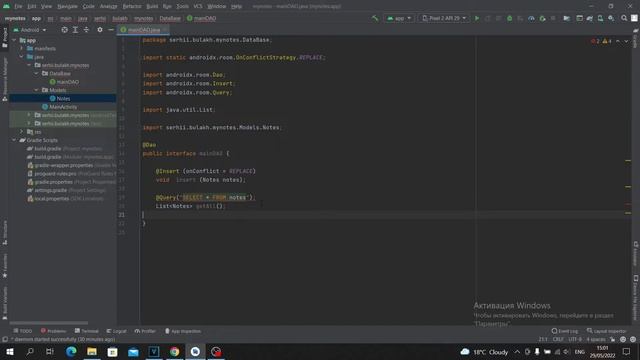Run the app with the green play icon
640x360 pixels.
coord(476,18)
